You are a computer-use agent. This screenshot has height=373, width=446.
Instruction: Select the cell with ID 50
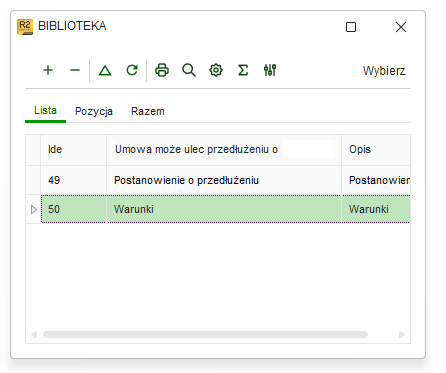(x=73, y=209)
